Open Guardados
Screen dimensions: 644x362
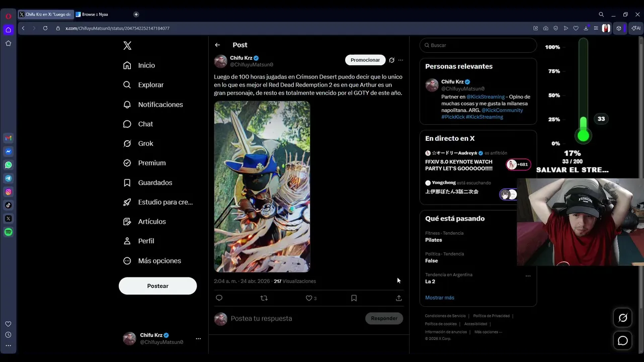[x=148, y=183]
